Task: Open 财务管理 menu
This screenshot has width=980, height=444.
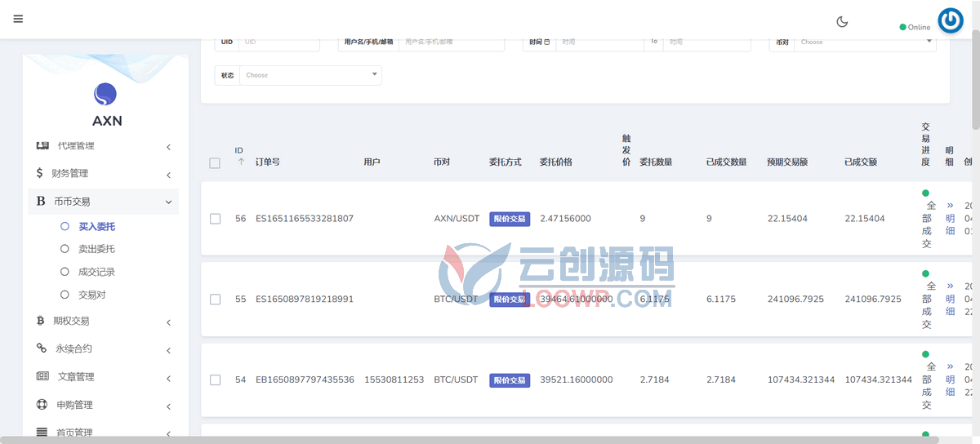Action: 103,173
